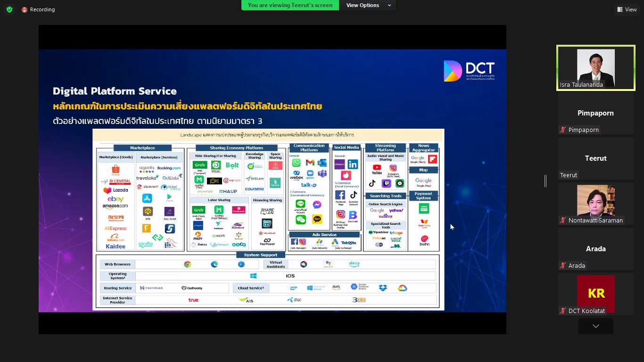This screenshot has width=644, height=362.
Task: Click the Dropbox icon
Action: pyautogui.click(x=383, y=288)
